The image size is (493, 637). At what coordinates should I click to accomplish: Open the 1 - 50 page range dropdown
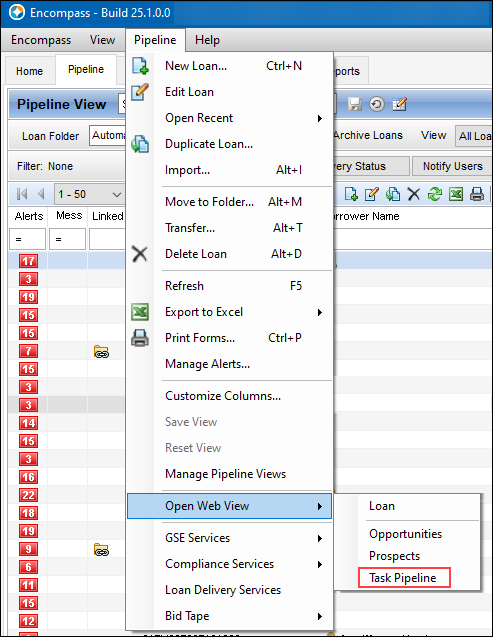(89, 194)
